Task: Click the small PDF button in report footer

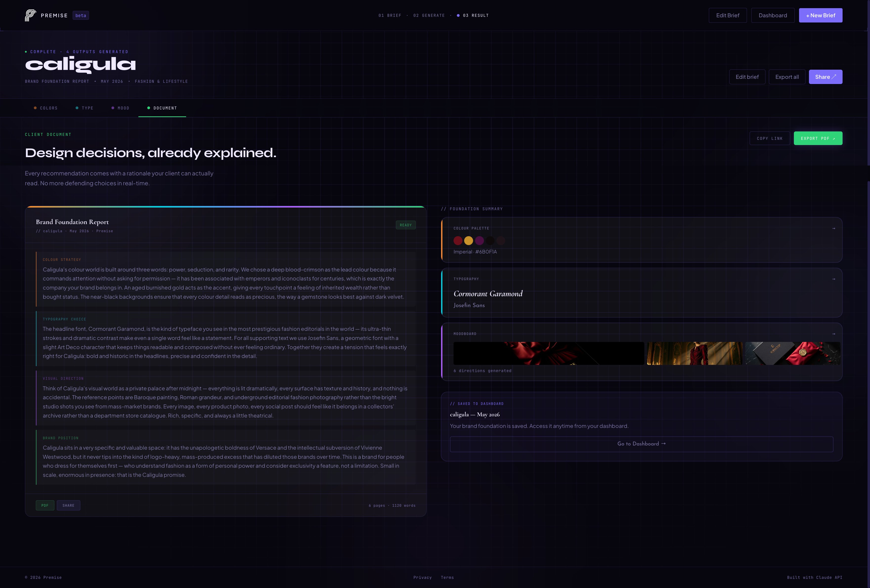Action: [x=45, y=505]
